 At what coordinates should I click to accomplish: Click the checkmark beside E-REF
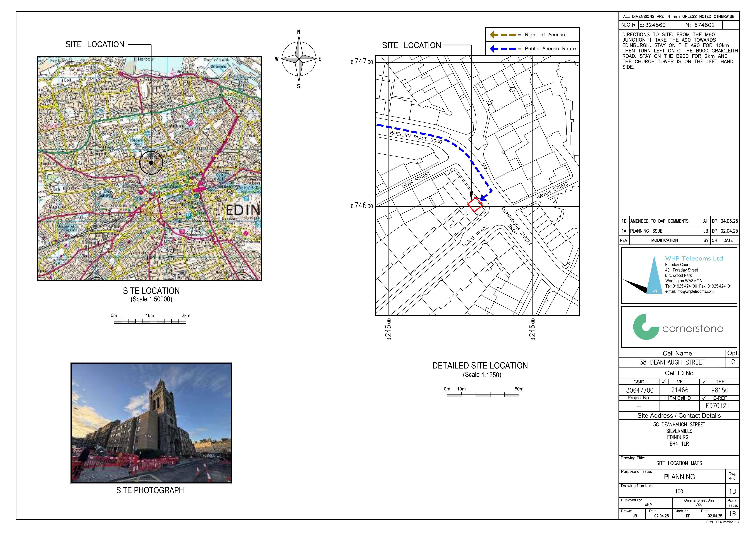(704, 398)
